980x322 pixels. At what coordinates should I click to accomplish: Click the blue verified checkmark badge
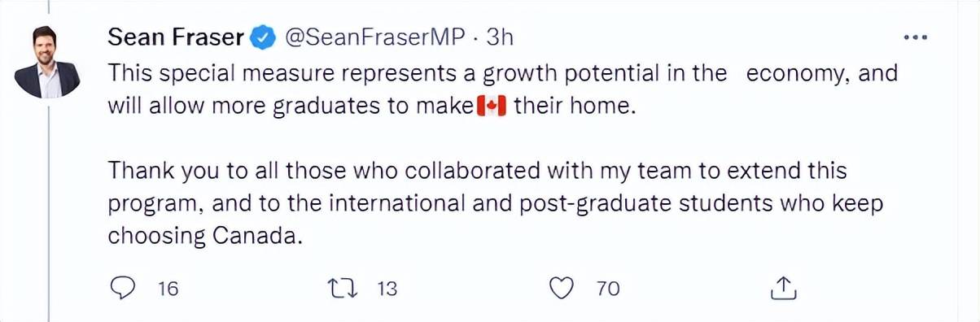[261, 37]
